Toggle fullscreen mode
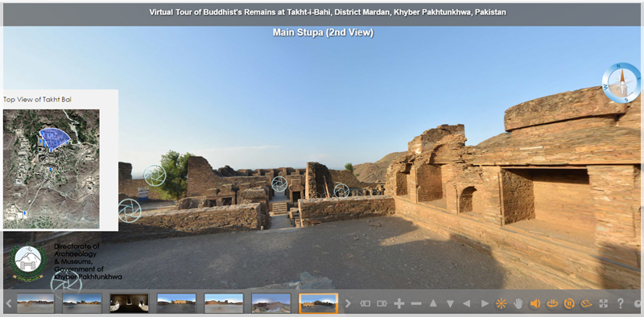Image resolution: width=644 pixels, height=317 pixels. pos(603,304)
